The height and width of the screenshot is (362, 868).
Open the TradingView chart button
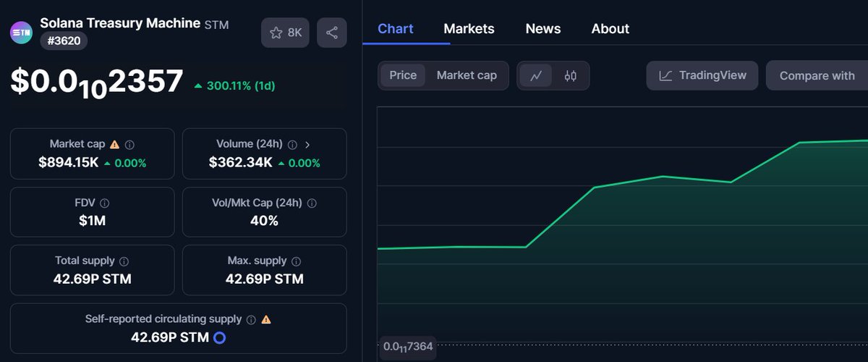702,75
